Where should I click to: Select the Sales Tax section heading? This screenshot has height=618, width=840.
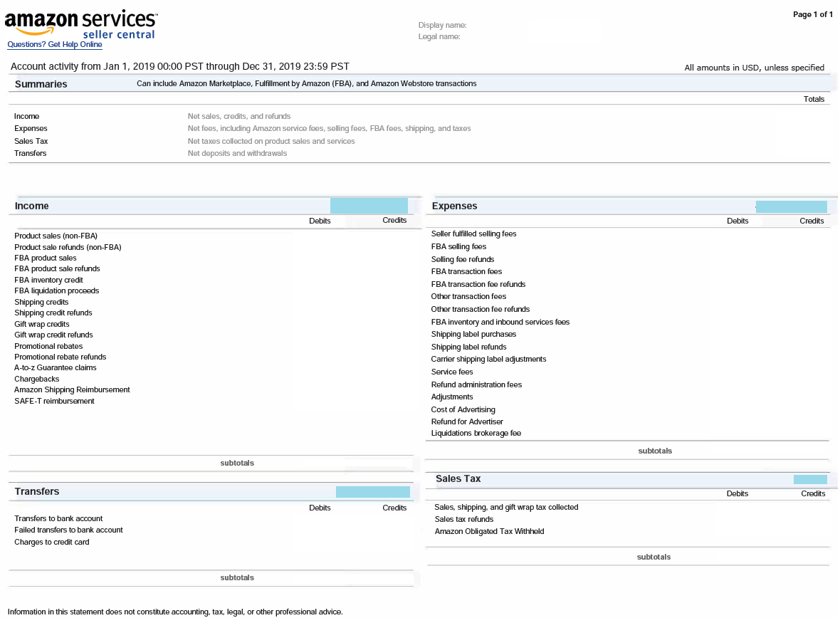[x=458, y=478]
